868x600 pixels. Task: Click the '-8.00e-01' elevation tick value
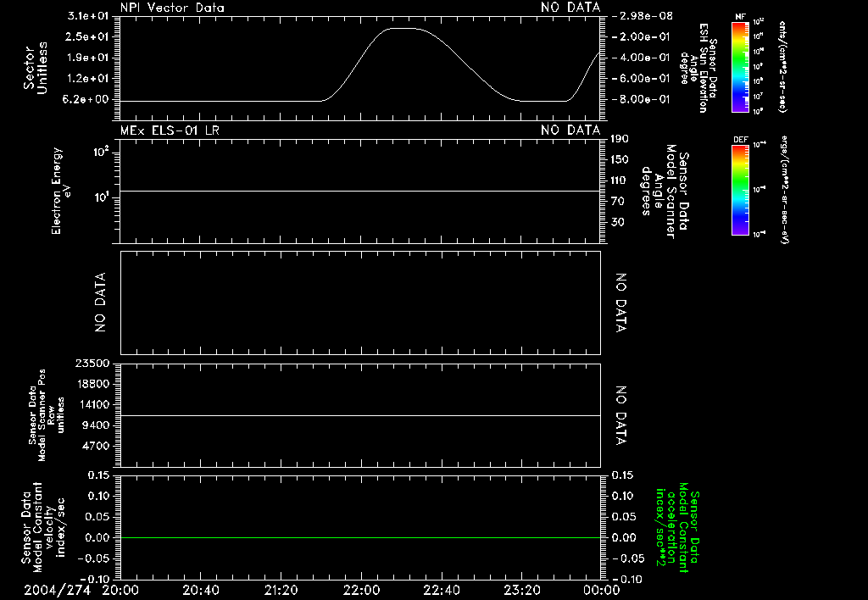click(641, 99)
